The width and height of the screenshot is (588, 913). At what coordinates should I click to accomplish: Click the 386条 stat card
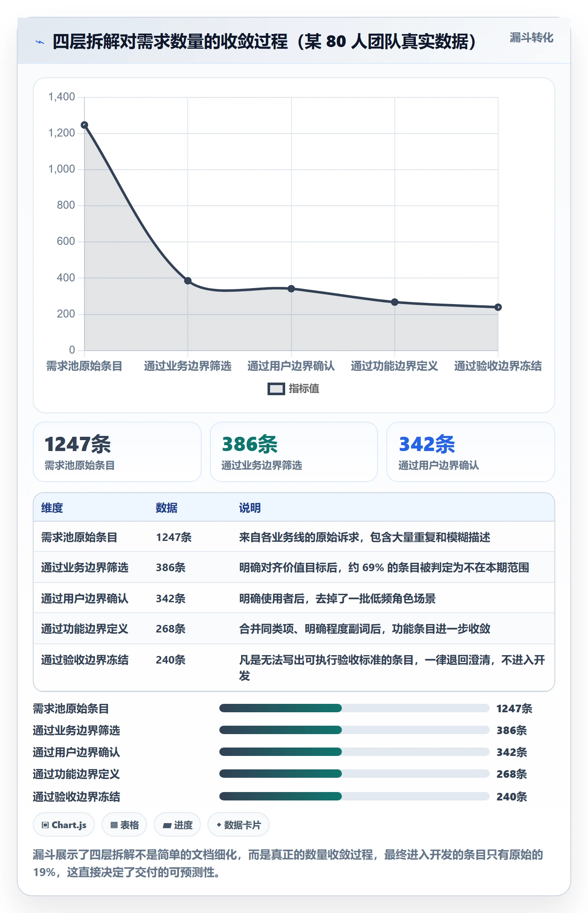[294, 452]
